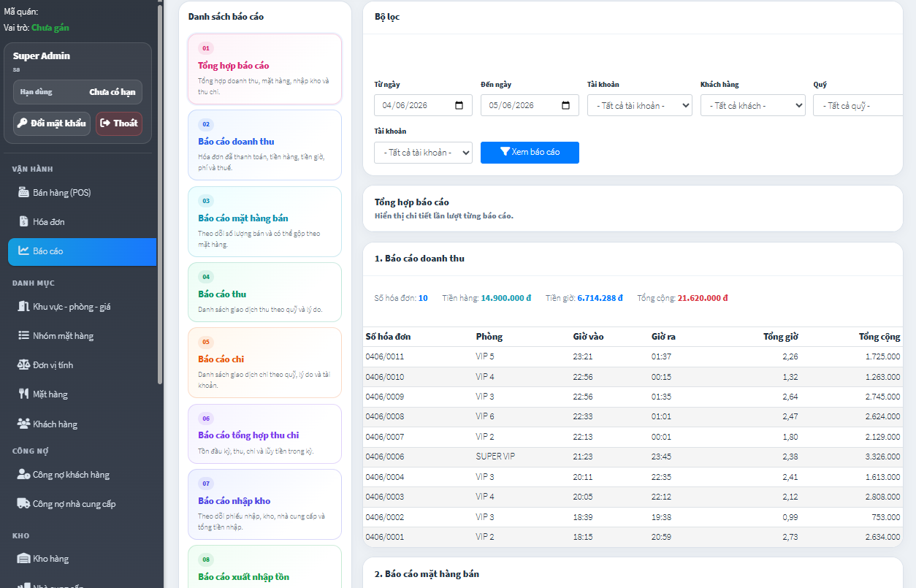
Task: Select Báo cáo doanh thu report card
Action: pos(264,145)
